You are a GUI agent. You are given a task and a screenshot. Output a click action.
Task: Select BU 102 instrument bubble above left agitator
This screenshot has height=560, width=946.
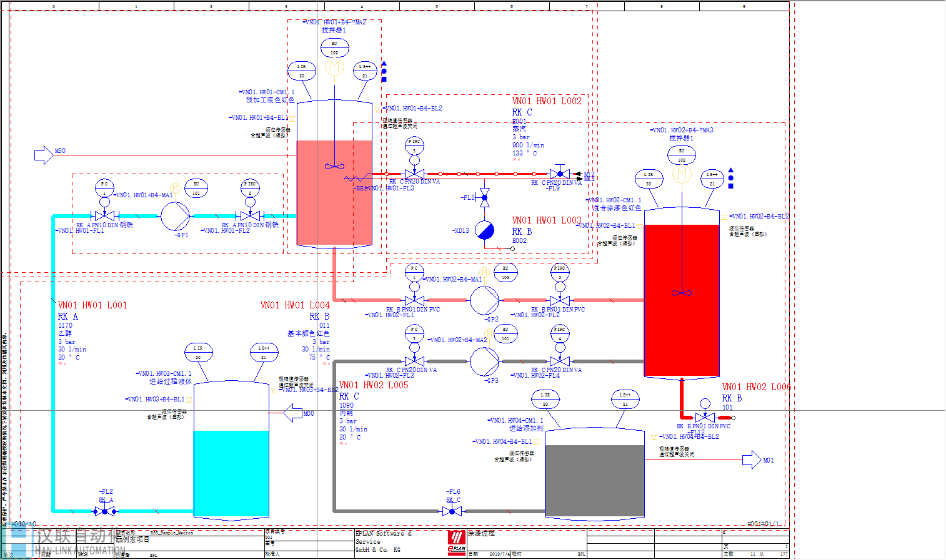tap(334, 48)
